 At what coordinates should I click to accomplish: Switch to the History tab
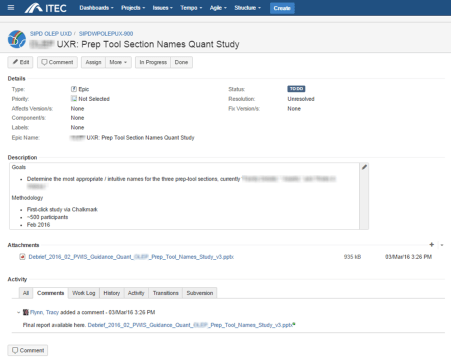[x=112, y=293]
